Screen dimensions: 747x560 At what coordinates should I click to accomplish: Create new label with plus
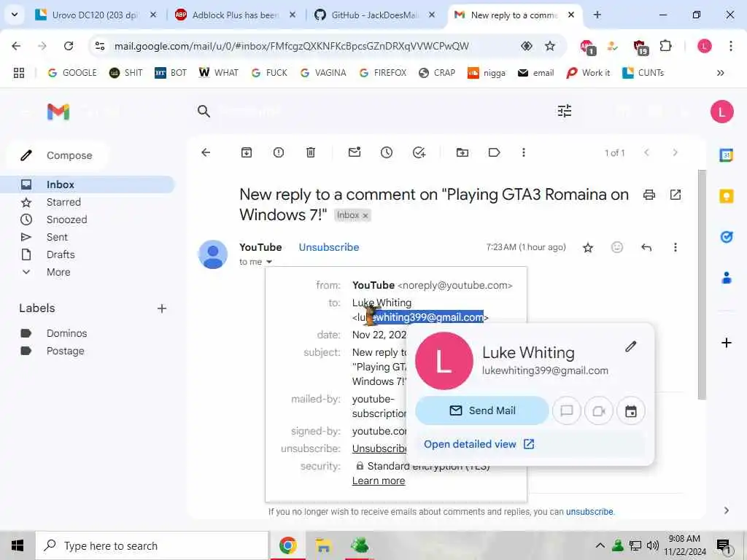(x=162, y=308)
